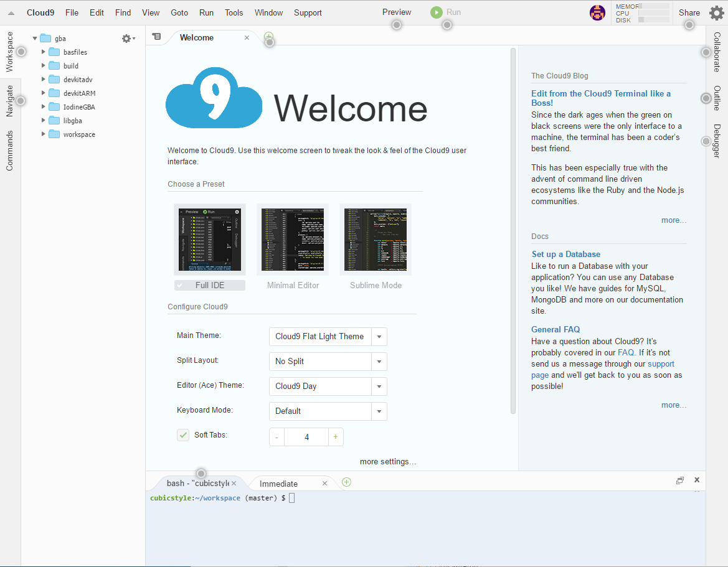Click the Full IDE preset thumbnail
Screen dimensions: 728x567
click(210, 240)
